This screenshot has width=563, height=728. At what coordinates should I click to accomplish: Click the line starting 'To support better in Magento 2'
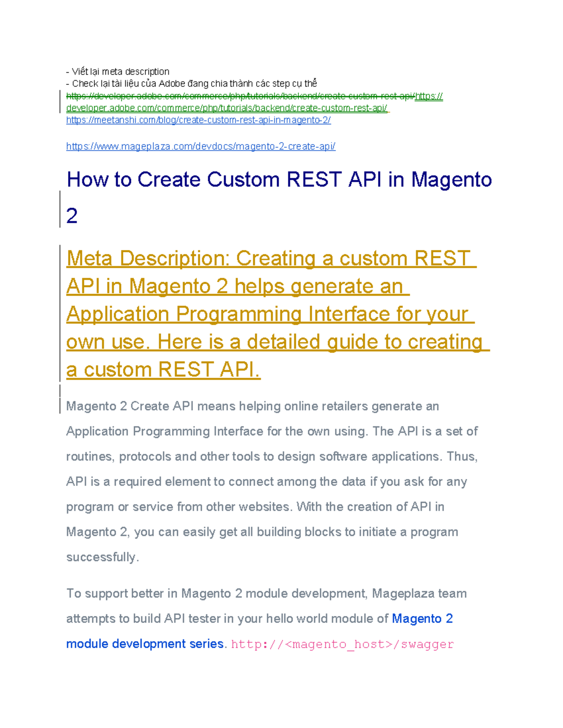coord(266,593)
